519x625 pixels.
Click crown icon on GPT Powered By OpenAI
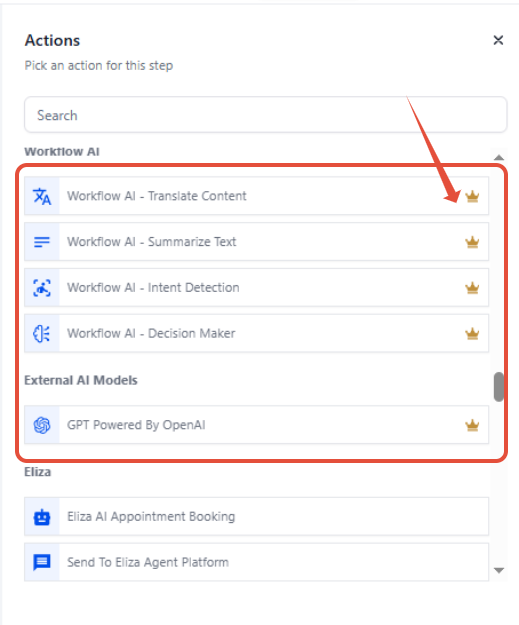coord(472,425)
